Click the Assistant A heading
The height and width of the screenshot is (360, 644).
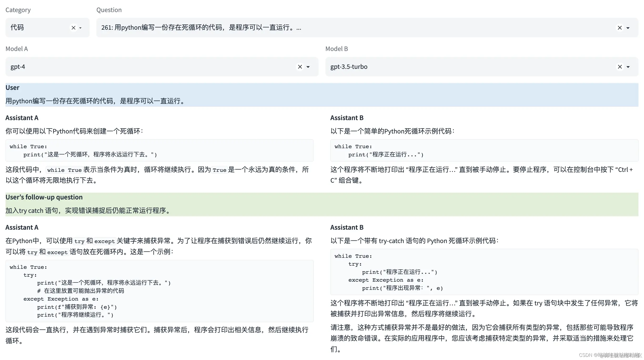coord(22,117)
